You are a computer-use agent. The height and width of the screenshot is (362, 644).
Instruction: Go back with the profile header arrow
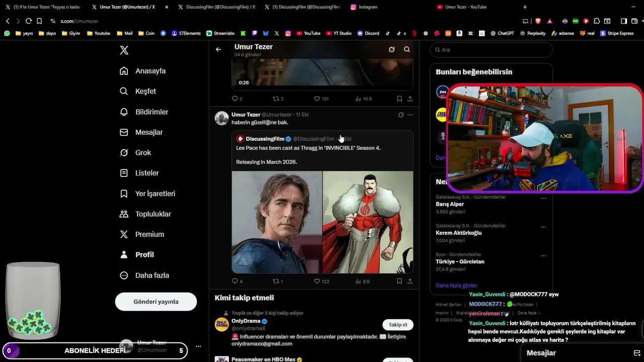pyautogui.click(x=218, y=49)
